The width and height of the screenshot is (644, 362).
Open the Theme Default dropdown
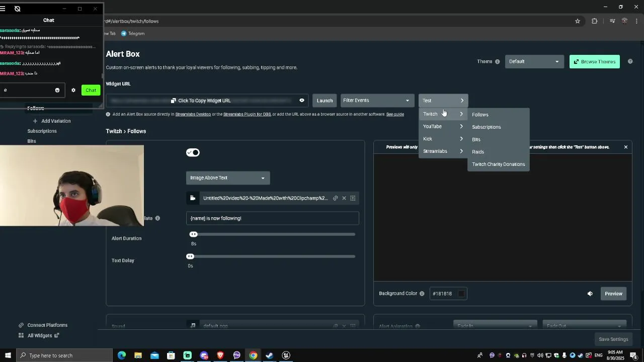(x=534, y=61)
